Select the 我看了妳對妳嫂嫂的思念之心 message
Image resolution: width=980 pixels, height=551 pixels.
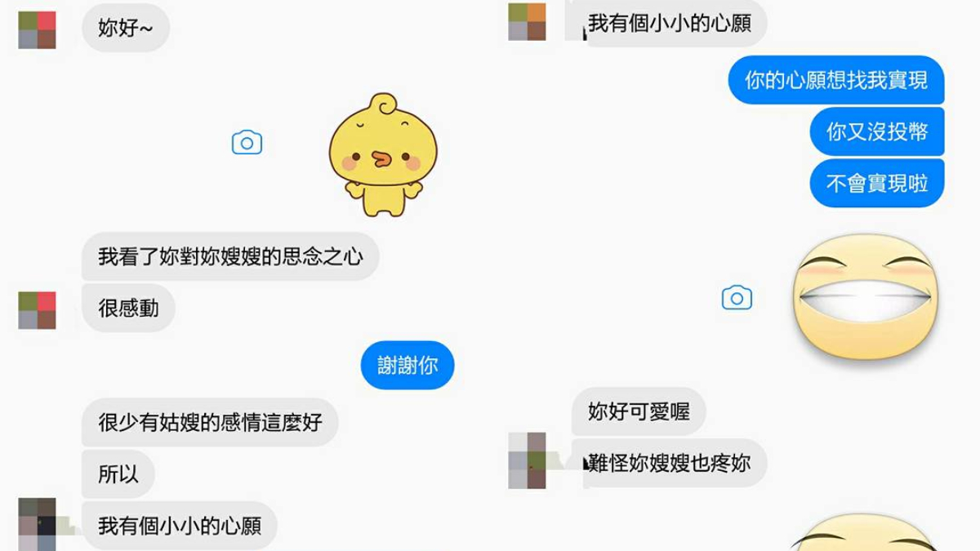tap(230, 256)
